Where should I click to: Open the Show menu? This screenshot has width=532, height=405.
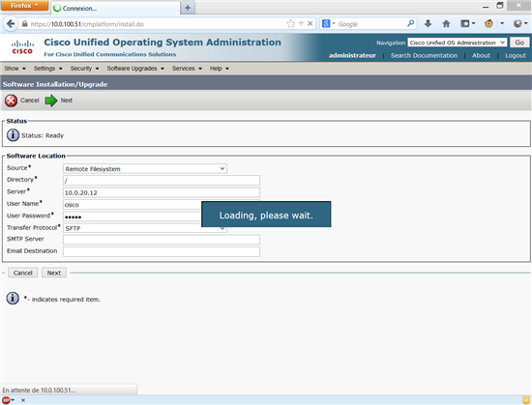[15, 69]
